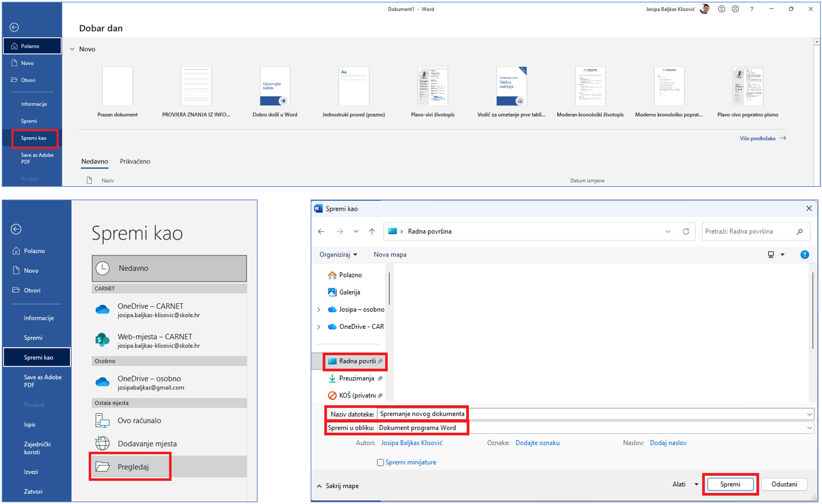822x504 pixels.
Task: Switch to the Prikvačeno tab
Action: coord(135,162)
